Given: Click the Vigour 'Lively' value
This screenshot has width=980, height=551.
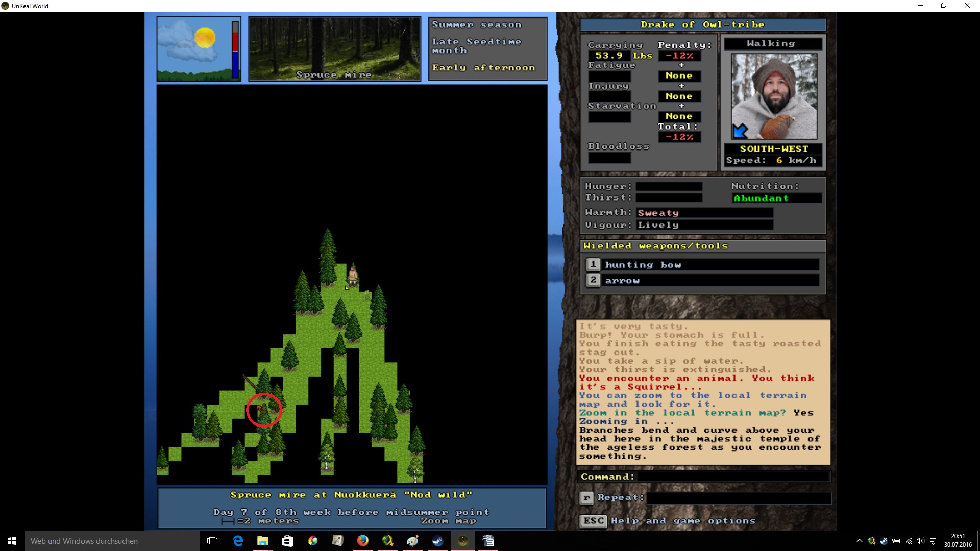Looking at the screenshot, I should coord(704,225).
